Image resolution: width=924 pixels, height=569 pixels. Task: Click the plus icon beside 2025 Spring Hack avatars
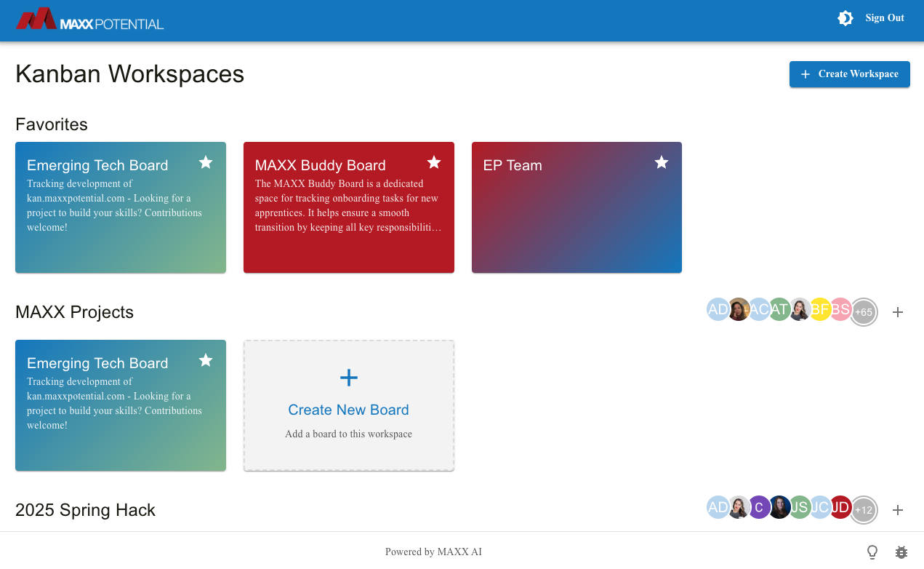tap(898, 510)
